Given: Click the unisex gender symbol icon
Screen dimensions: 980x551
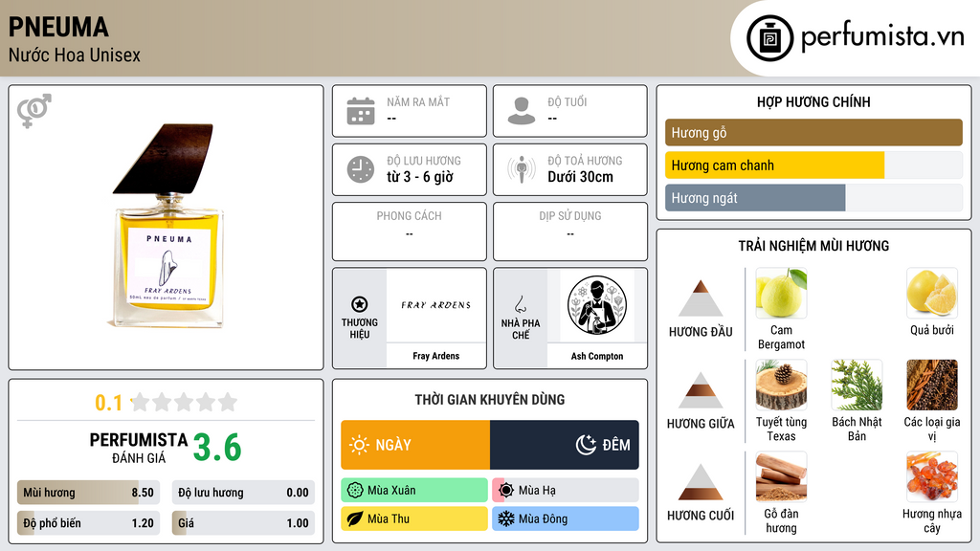Looking at the screenshot, I should point(34,111).
